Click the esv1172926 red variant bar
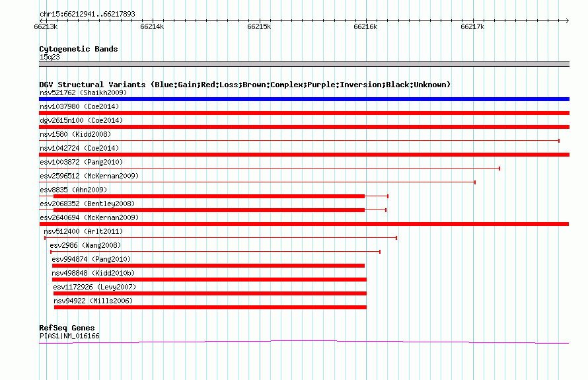Viewport: 588px width, 380px height. click(x=210, y=293)
